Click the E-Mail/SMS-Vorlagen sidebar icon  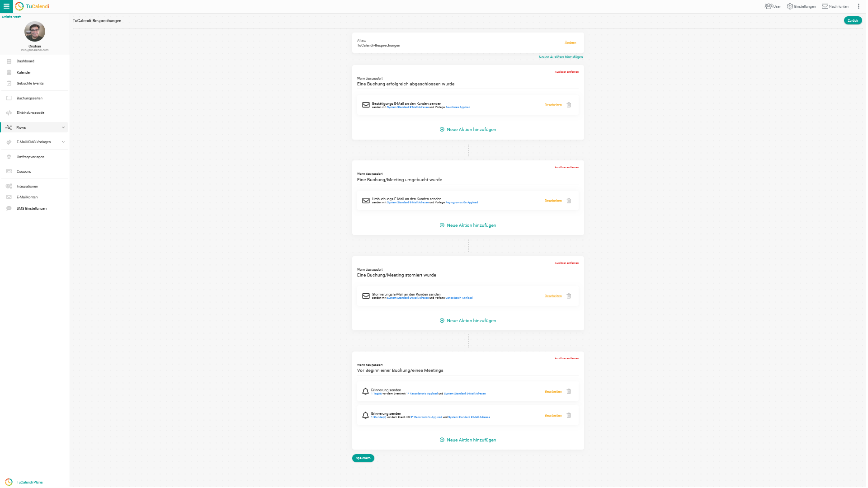(9, 142)
